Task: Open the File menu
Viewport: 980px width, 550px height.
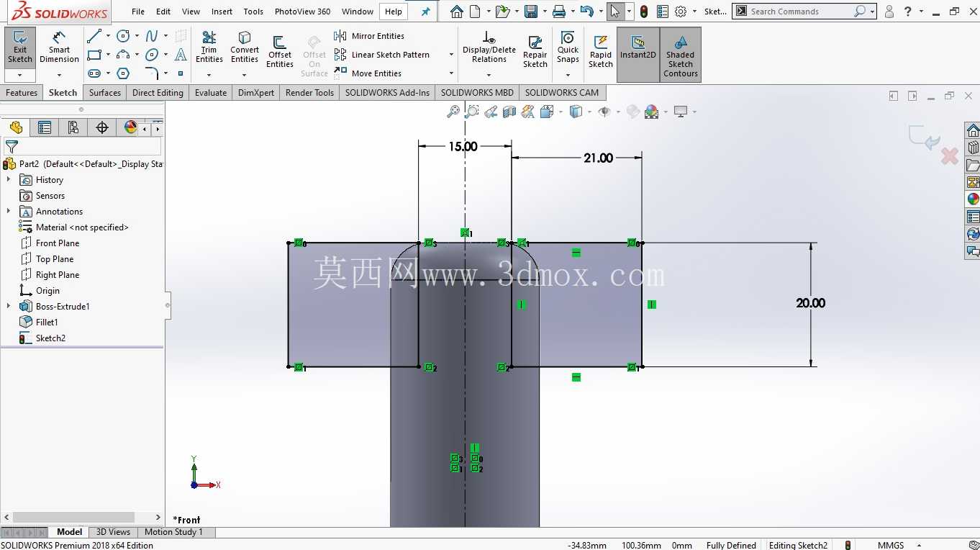Action: click(138, 12)
